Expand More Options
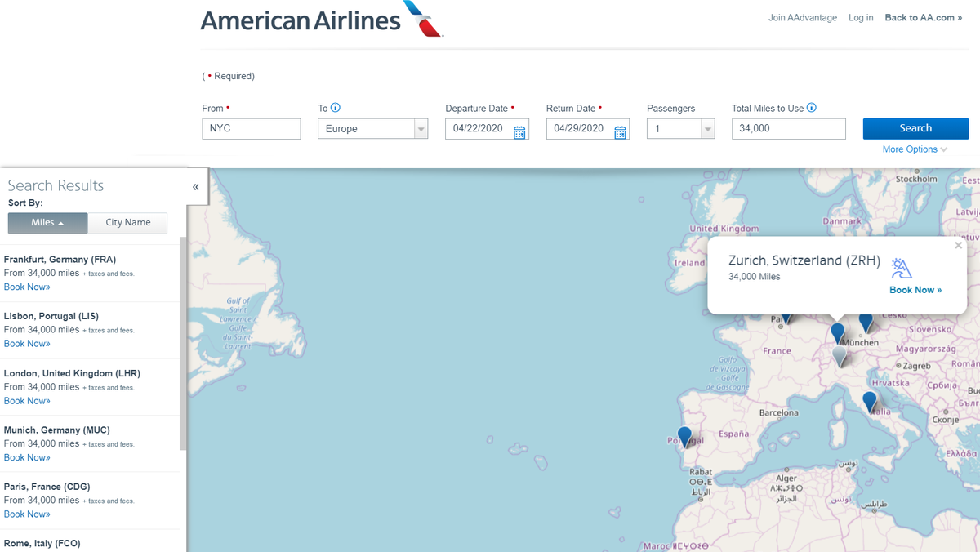Screen dimensions: 980x552 coord(915,149)
